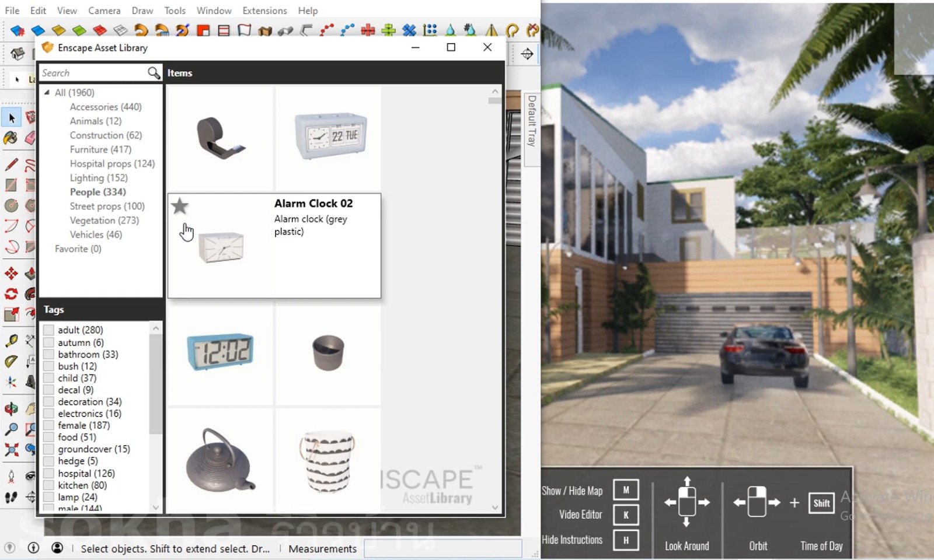Select the arrow Select tool
The image size is (934, 560).
pos(11,118)
